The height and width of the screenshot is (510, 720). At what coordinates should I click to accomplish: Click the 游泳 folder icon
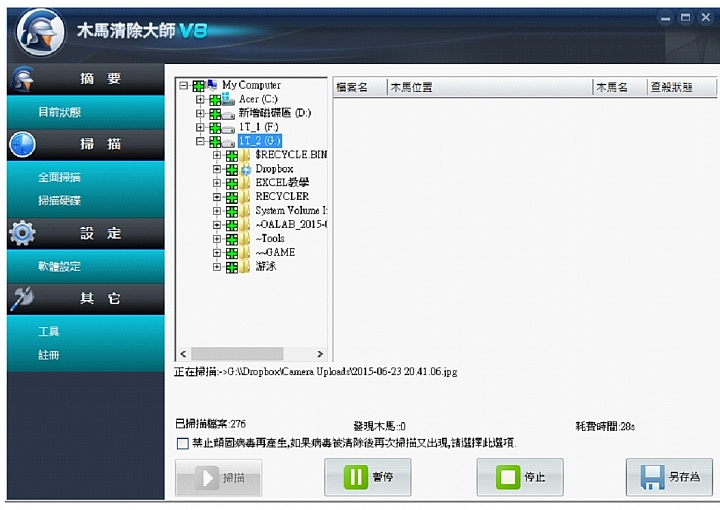click(246, 267)
